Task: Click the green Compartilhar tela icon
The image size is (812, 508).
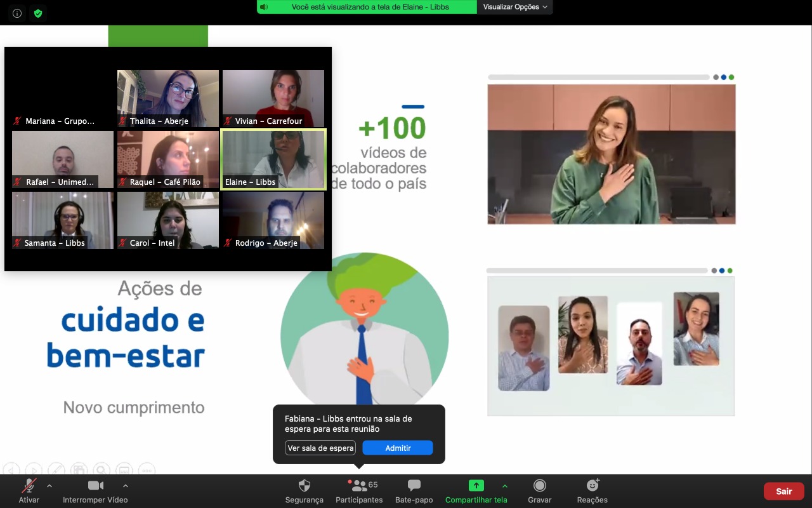Action: pyautogui.click(x=476, y=486)
